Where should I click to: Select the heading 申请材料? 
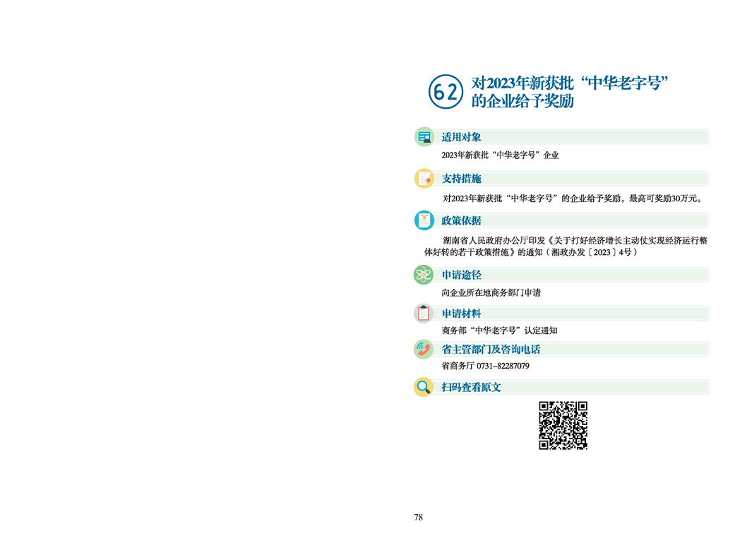click(461, 314)
